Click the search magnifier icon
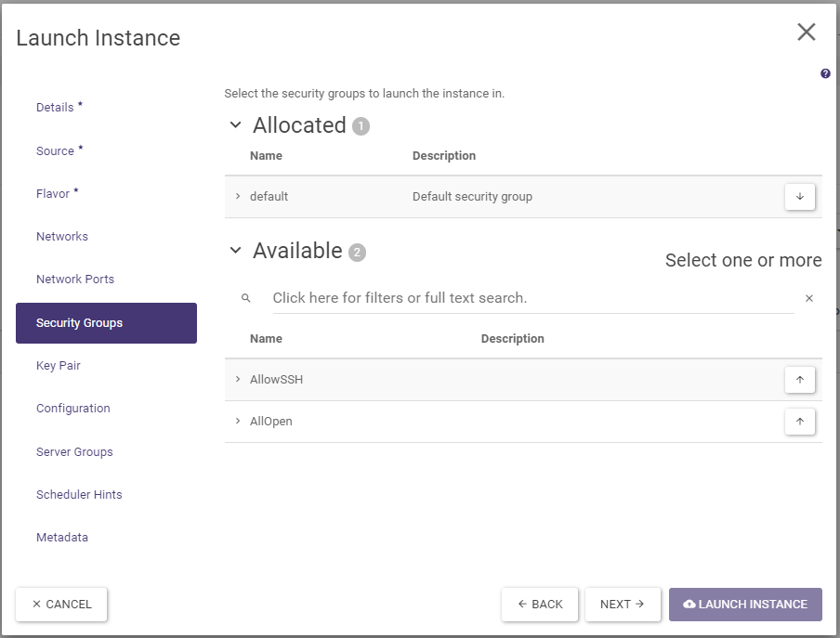Screen dimensions: 840x638 [x=246, y=298]
